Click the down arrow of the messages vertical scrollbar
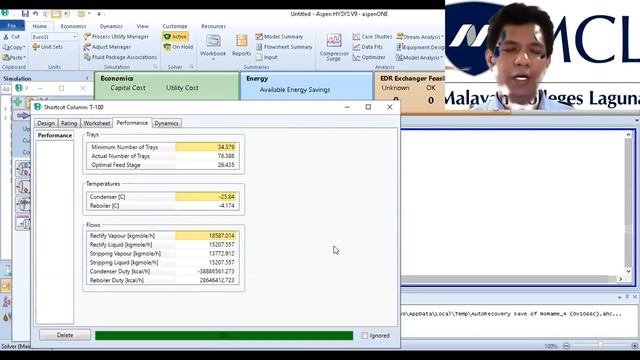 pos(628,271)
